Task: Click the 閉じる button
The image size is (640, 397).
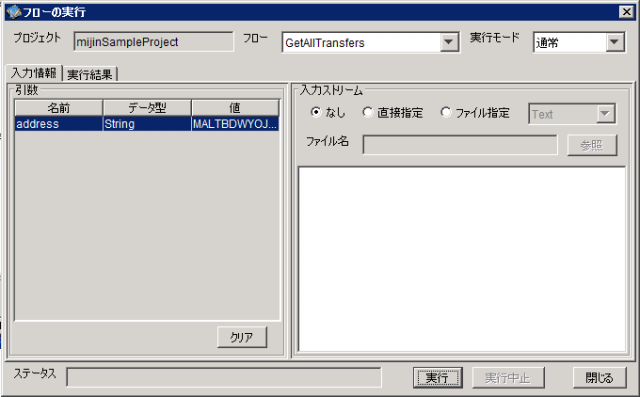Action: (x=599, y=377)
